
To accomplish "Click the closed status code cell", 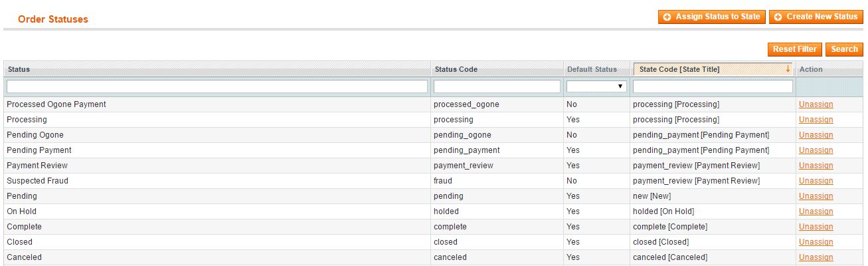I will click(x=497, y=242).
